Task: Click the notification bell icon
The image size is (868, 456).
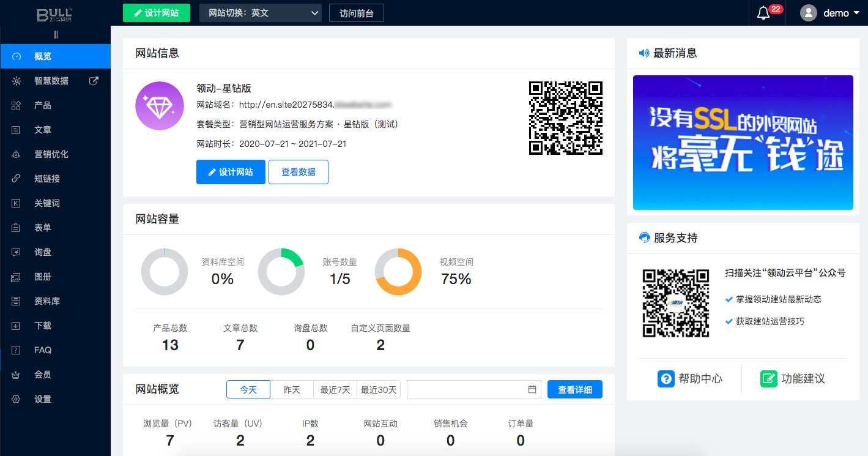Action: tap(763, 13)
